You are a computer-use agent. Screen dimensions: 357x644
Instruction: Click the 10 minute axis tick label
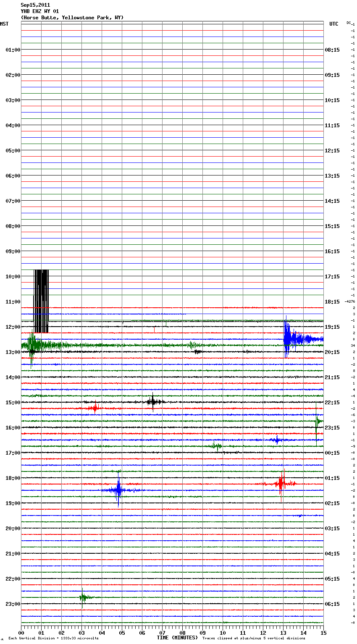[x=223, y=633]
